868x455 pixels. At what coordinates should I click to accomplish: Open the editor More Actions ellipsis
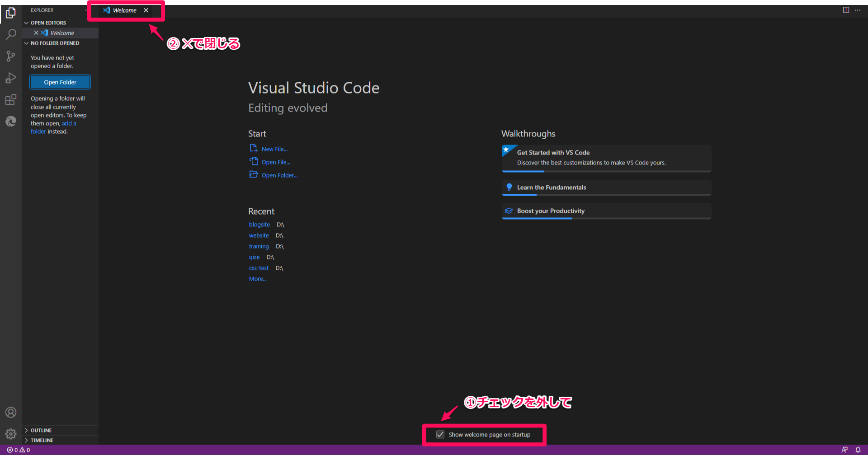pyautogui.click(x=858, y=10)
